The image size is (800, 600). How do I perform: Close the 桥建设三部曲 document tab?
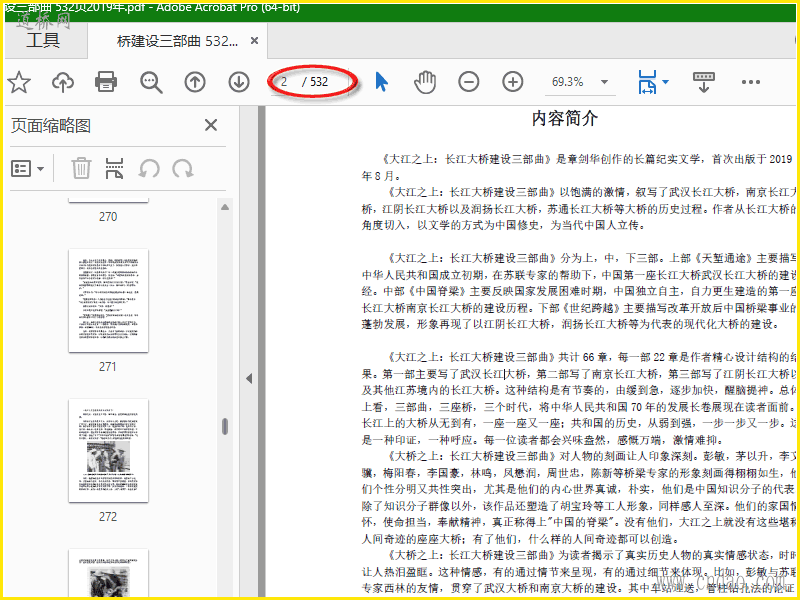[x=254, y=41]
